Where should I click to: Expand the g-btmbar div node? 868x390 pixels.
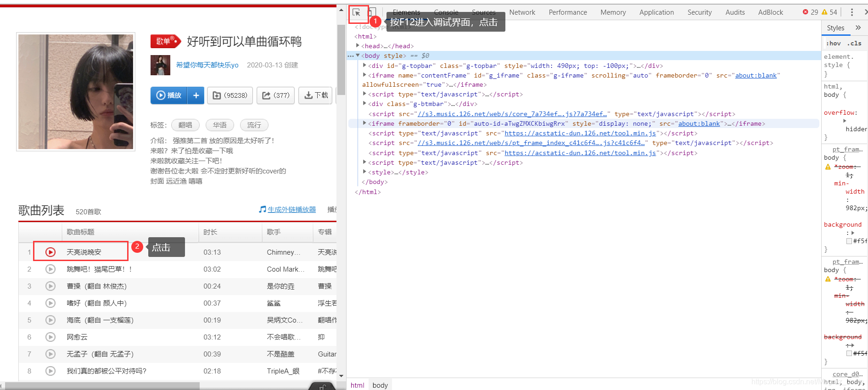(364, 104)
